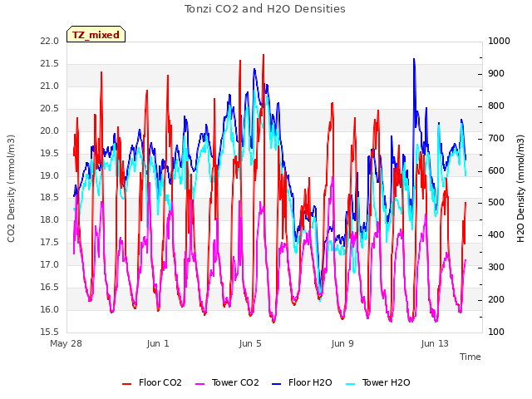Click the chart title Tonzi CO2 and H2O Densities
This screenshot has height=399, width=532.
pyautogui.click(x=264, y=9)
